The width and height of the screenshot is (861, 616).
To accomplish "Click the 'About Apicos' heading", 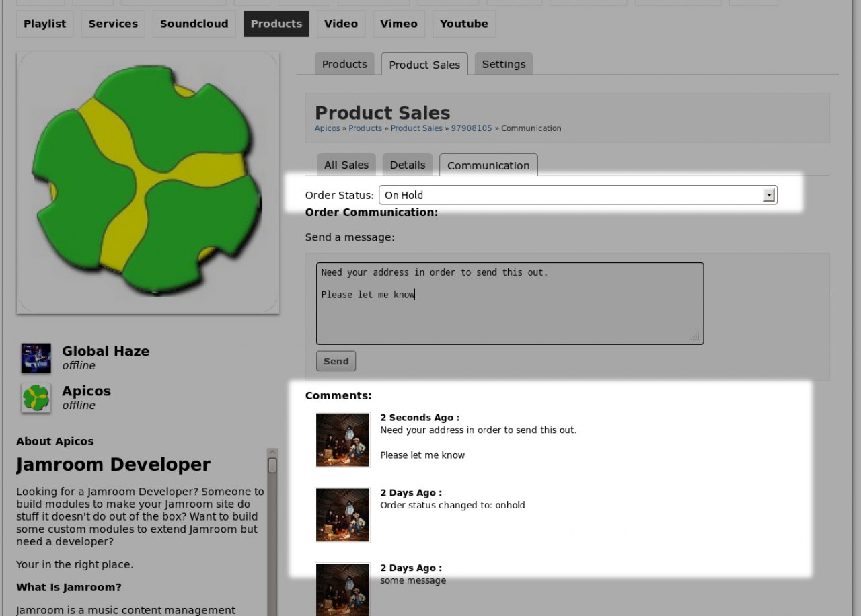I will point(55,441).
